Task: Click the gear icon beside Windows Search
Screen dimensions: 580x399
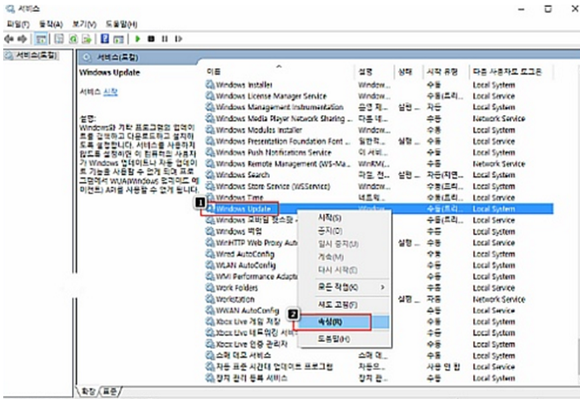Action: (210, 175)
